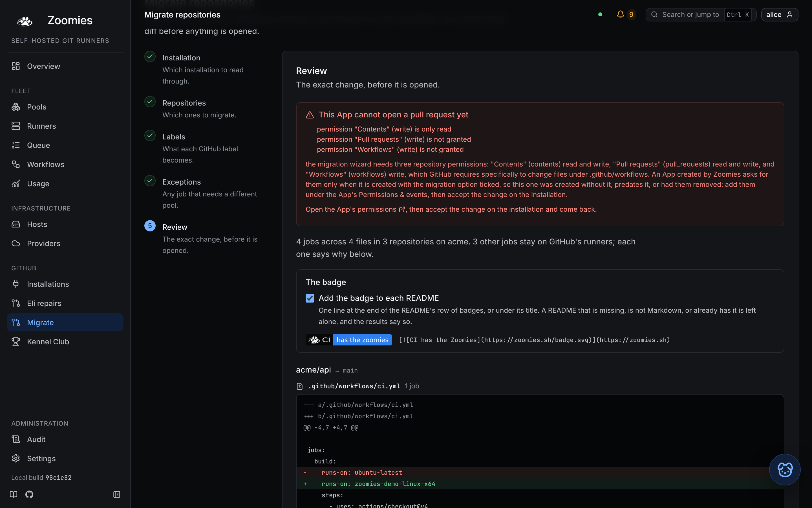Viewport: 812px width, 508px height.
Task: Open the Queue page
Action: pos(65,145)
